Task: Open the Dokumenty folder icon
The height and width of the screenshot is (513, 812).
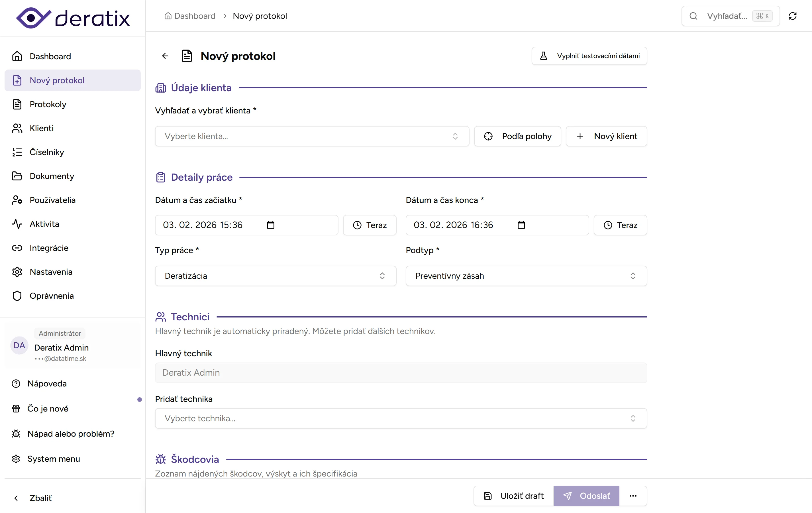Action: pyautogui.click(x=17, y=176)
